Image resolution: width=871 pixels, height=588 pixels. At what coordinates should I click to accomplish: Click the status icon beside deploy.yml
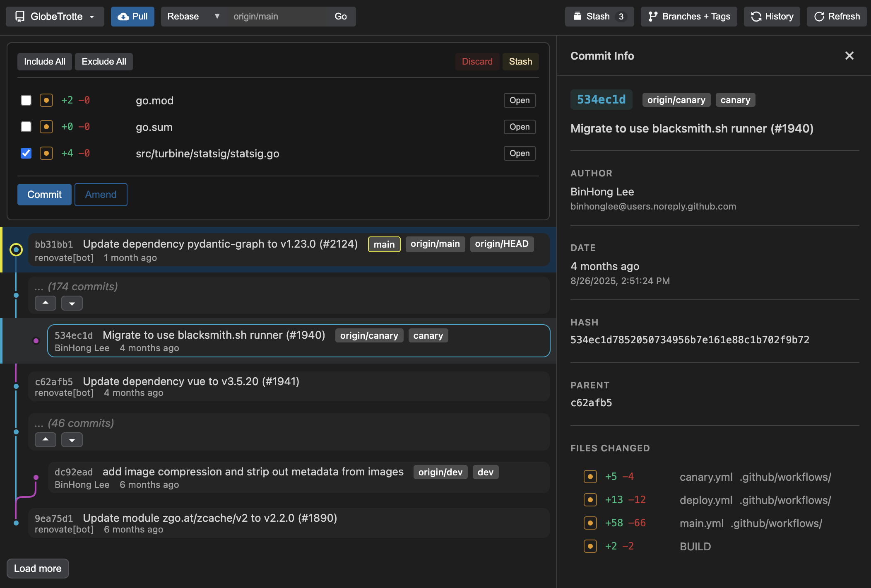(590, 499)
